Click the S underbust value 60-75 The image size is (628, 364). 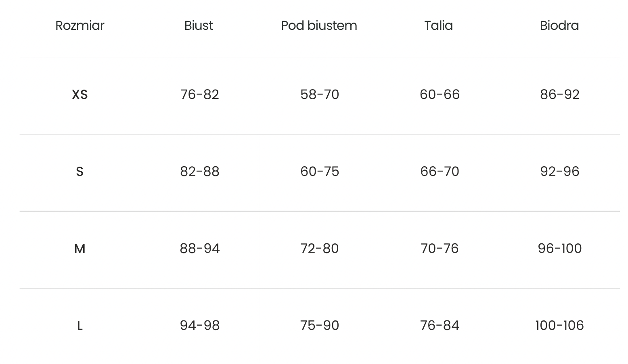click(319, 172)
